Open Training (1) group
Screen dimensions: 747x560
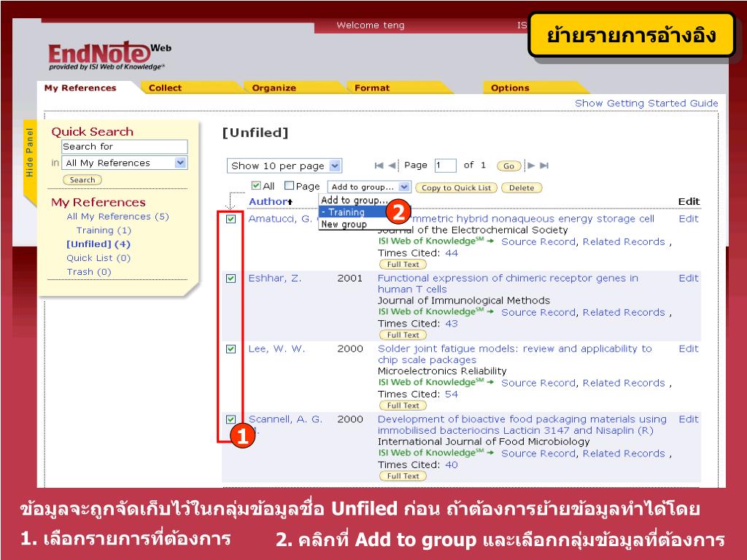[104, 230]
